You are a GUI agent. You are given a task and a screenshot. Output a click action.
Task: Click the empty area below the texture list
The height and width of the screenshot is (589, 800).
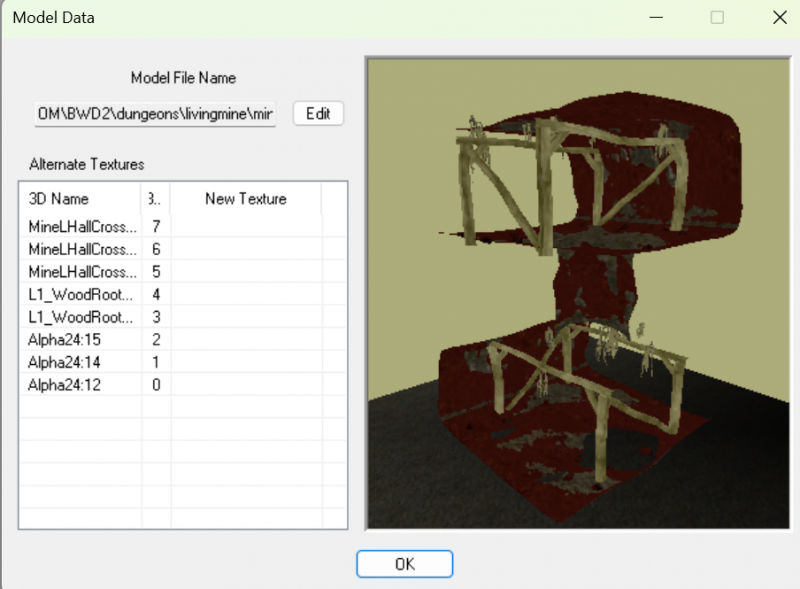(180, 460)
